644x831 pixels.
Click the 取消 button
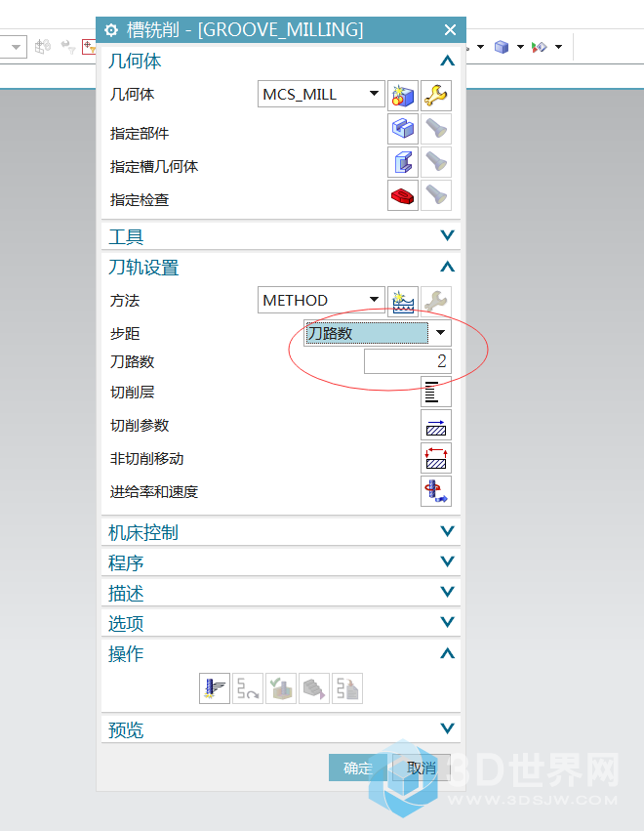click(x=422, y=768)
